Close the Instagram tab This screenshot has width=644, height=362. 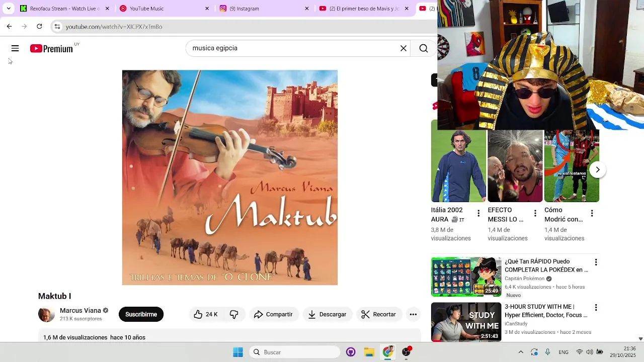tap(307, 9)
